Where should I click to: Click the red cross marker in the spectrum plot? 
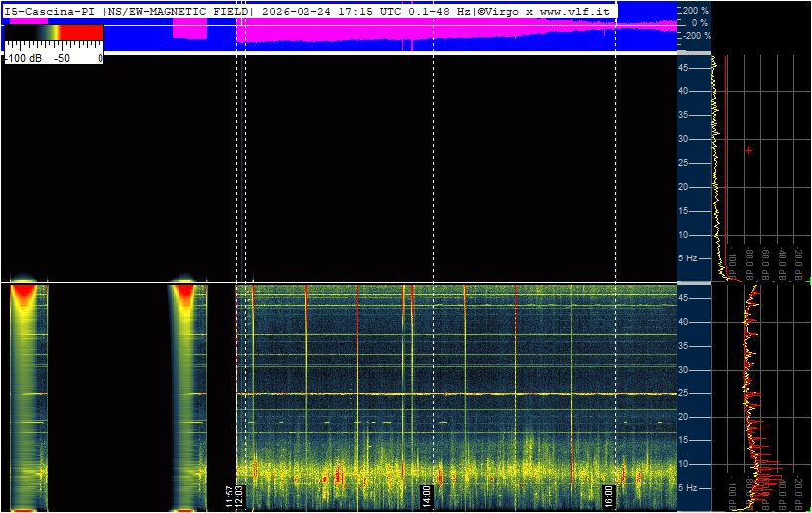(x=748, y=150)
